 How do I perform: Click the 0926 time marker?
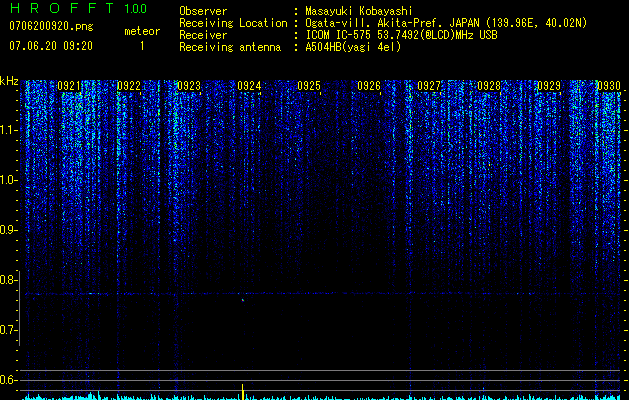point(369,86)
